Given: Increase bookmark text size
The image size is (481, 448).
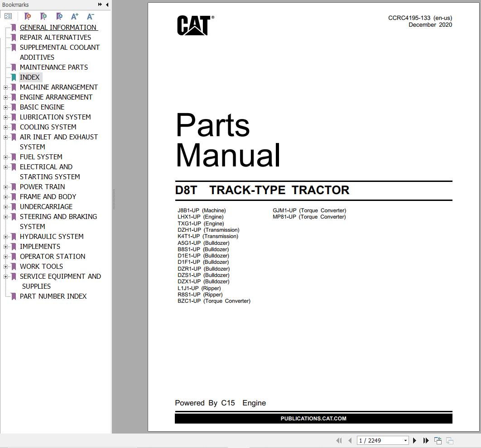Looking at the screenshot, I should pos(74,16).
